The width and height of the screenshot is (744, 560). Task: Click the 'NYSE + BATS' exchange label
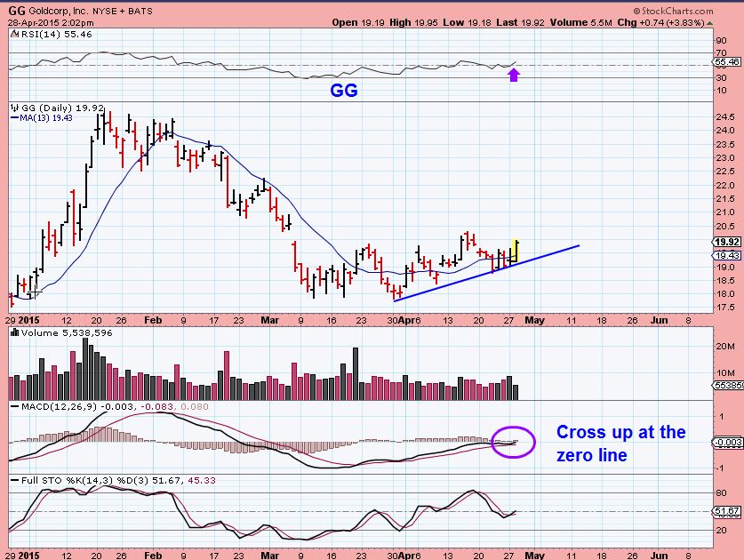click(x=123, y=11)
